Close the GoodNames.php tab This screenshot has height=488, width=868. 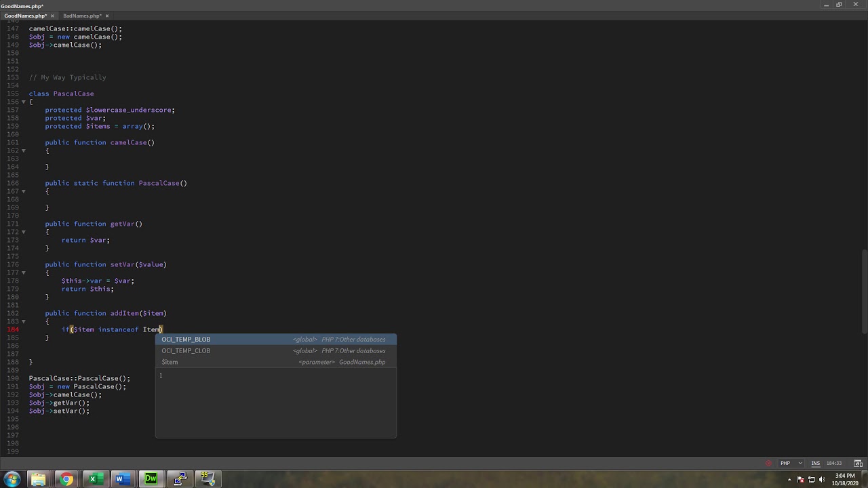point(52,16)
